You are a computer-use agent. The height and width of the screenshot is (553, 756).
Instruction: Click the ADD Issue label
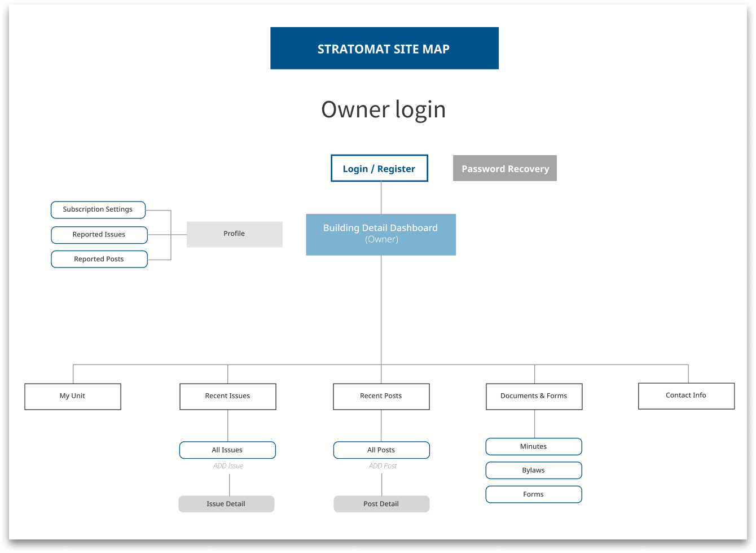tap(228, 466)
